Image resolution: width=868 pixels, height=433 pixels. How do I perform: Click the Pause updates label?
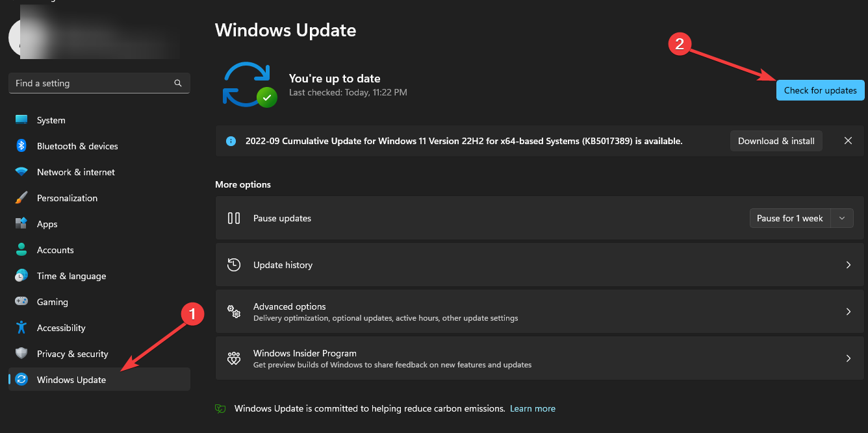(282, 218)
